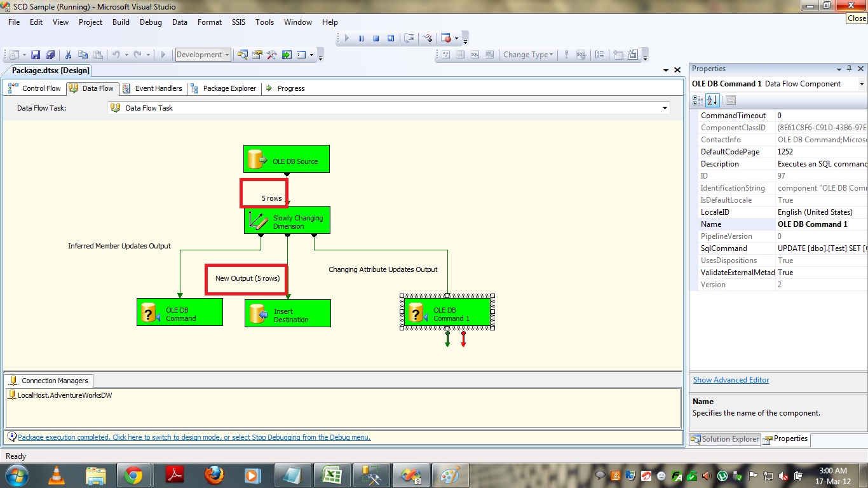Click the LocalHost.AdventureWorksDW connection manager

(x=64, y=395)
